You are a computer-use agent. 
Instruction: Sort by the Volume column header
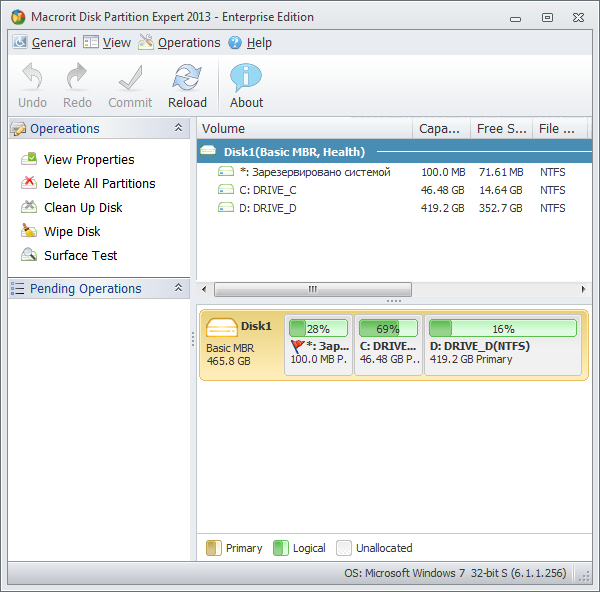tap(305, 129)
